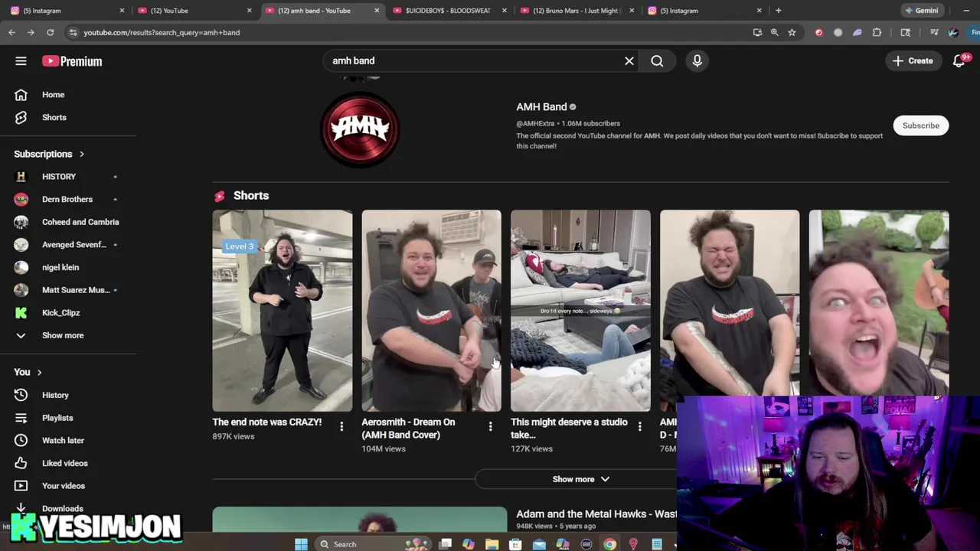Clear the search box with the X

coord(629,60)
